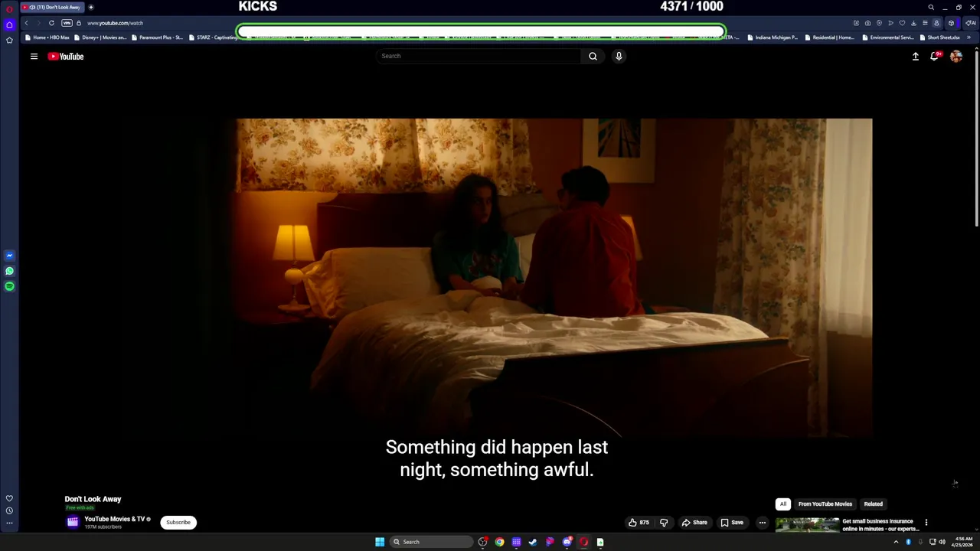Click the YouTube Movies & TV channel avatar

(x=73, y=522)
